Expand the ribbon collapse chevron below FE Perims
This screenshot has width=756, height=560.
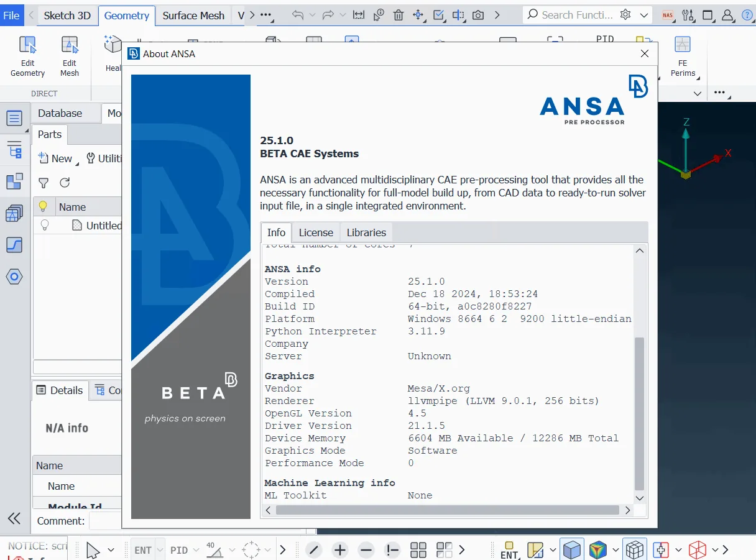pos(698,94)
